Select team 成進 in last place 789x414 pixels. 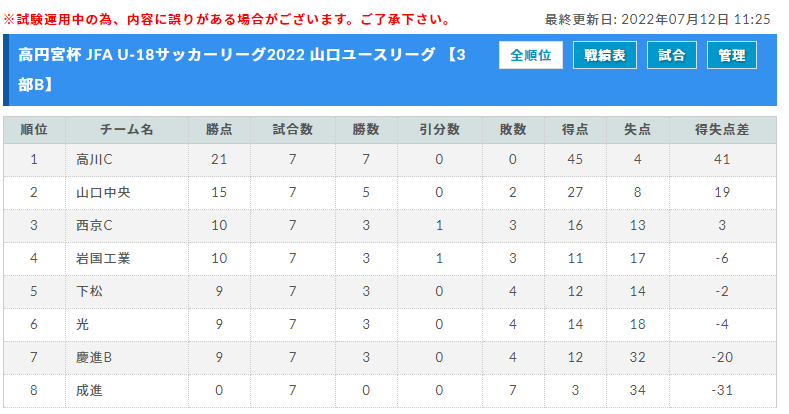pyautogui.click(x=89, y=390)
